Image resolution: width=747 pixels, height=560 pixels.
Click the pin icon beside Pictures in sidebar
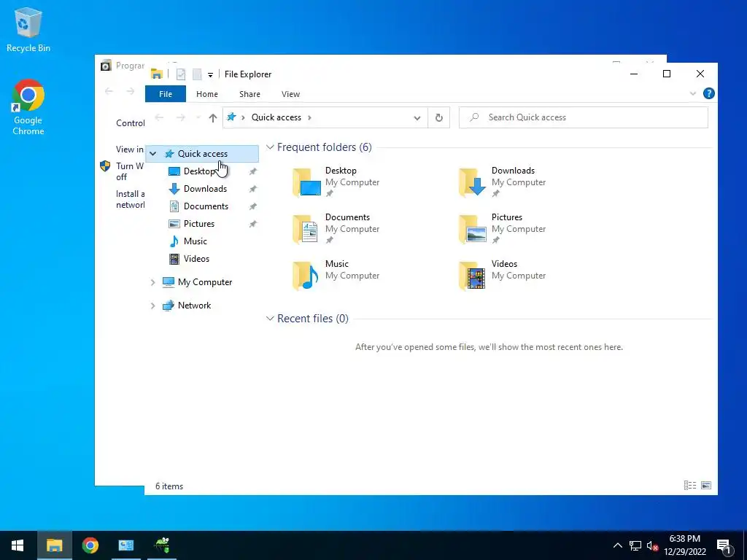click(253, 224)
